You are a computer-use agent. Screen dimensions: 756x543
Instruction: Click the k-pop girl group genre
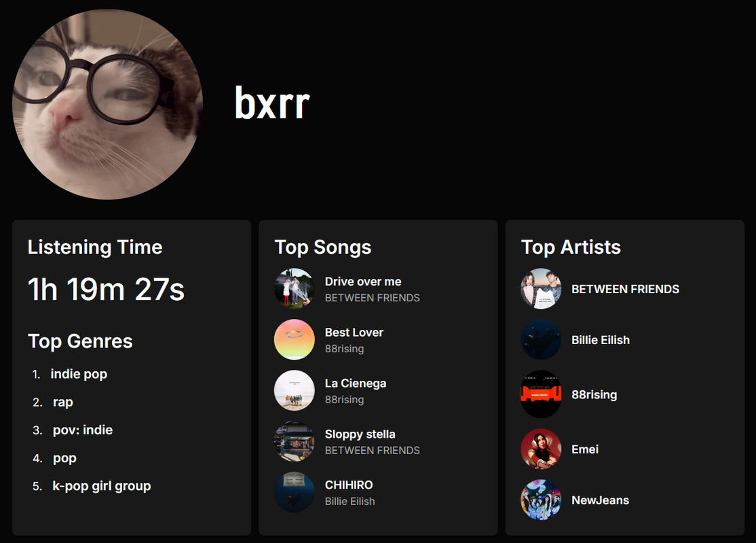[x=102, y=486]
